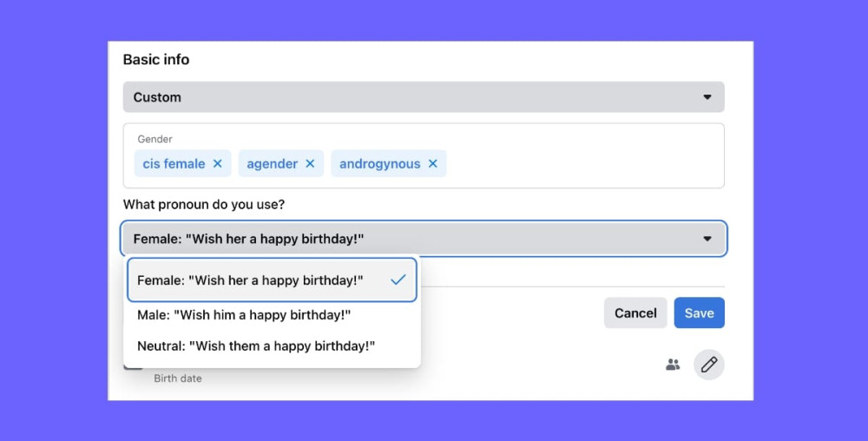868x441 pixels.
Task: Open the friends audience selector icon
Action: pos(673,365)
